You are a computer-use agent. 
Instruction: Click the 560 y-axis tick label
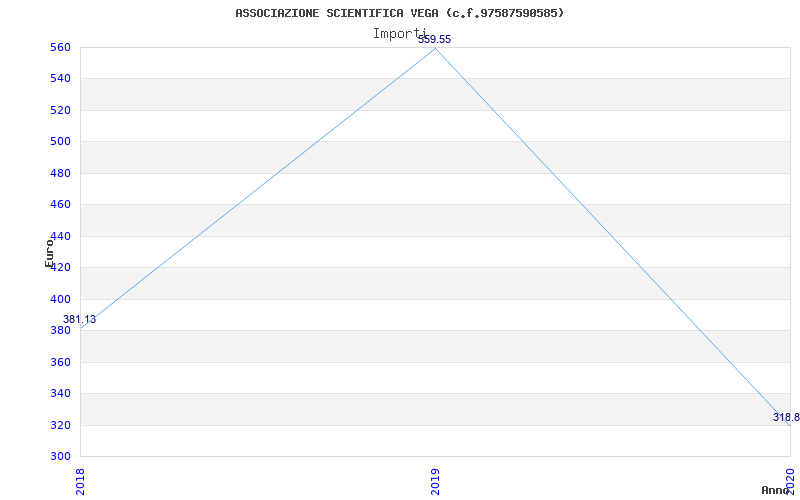coord(60,47)
